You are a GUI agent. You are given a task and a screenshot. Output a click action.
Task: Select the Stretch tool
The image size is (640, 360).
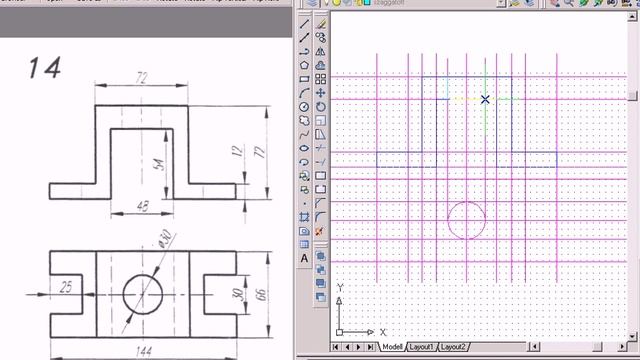321,135
